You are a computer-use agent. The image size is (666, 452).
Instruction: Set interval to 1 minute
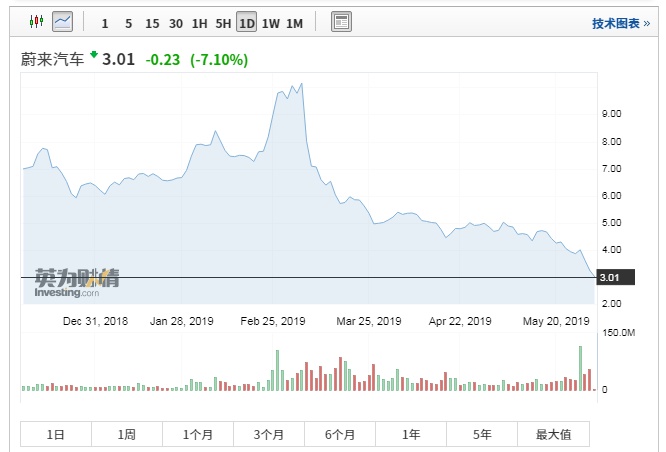point(105,22)
